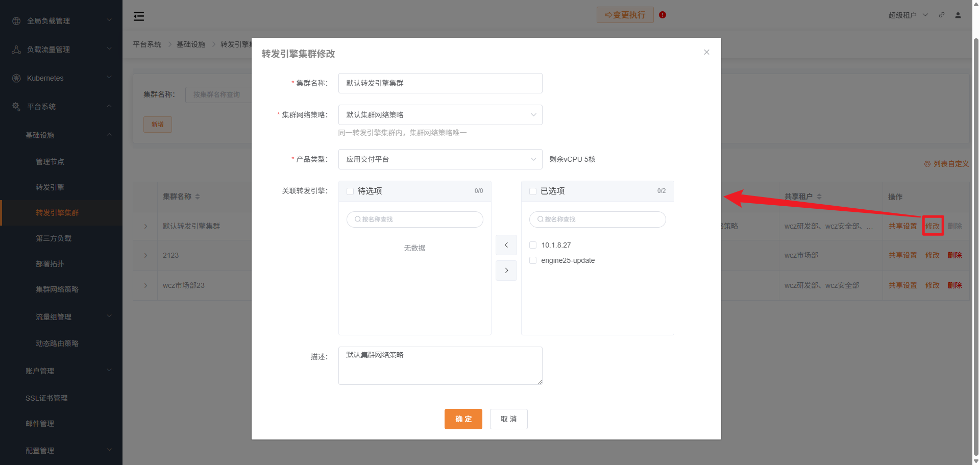Expand the 默认转发引擎集群 table row
The width and height of the screenshot is (980, 465).
pos(145,226)
